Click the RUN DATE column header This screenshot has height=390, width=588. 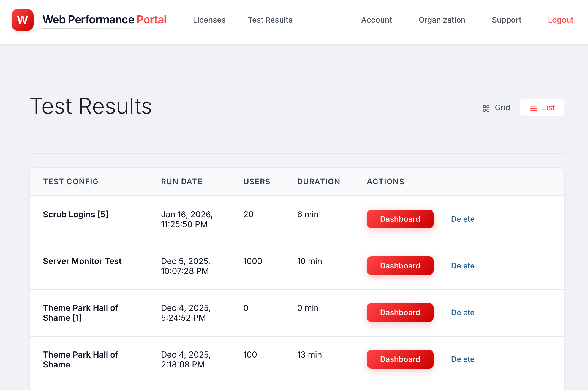click(182, 182)
